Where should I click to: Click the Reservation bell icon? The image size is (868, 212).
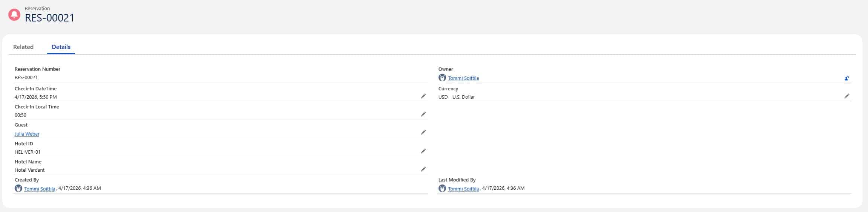pos(14,15)
